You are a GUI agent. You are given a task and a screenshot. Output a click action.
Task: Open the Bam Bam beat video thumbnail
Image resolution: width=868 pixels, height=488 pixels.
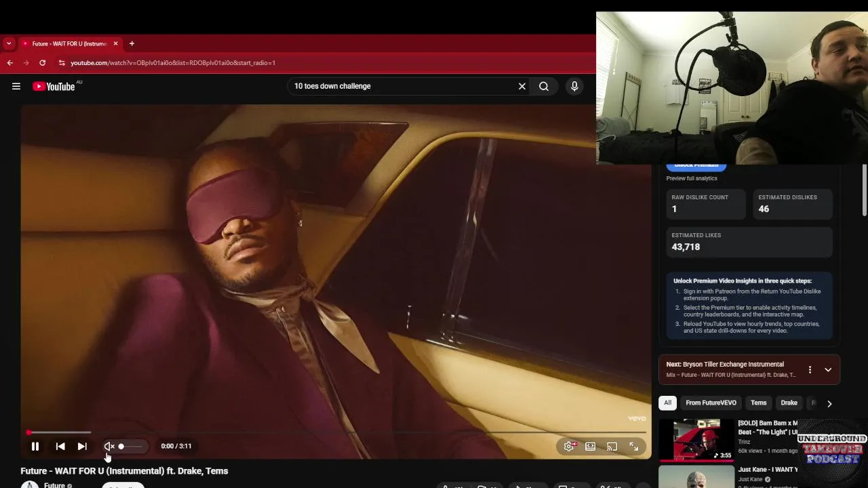(696, 440)
